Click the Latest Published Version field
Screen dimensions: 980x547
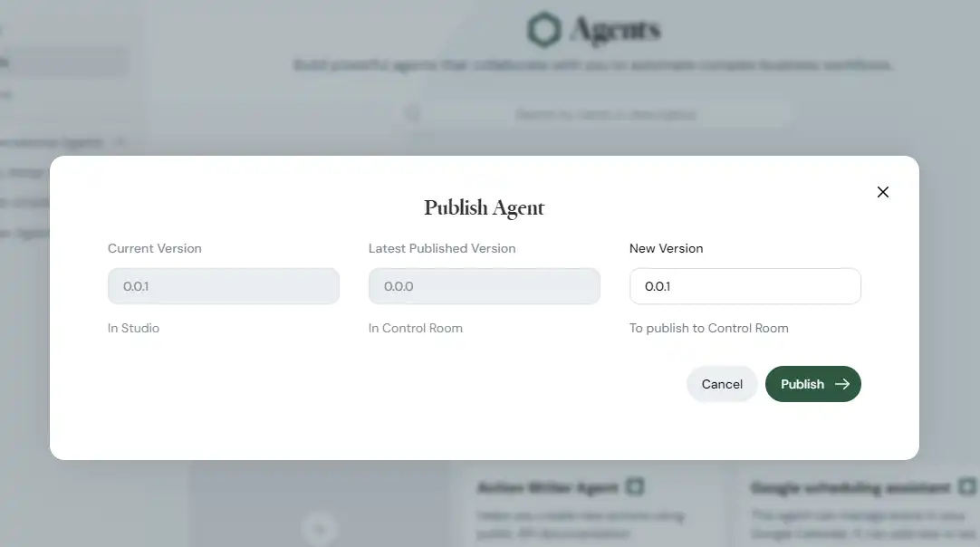(484, 285)
